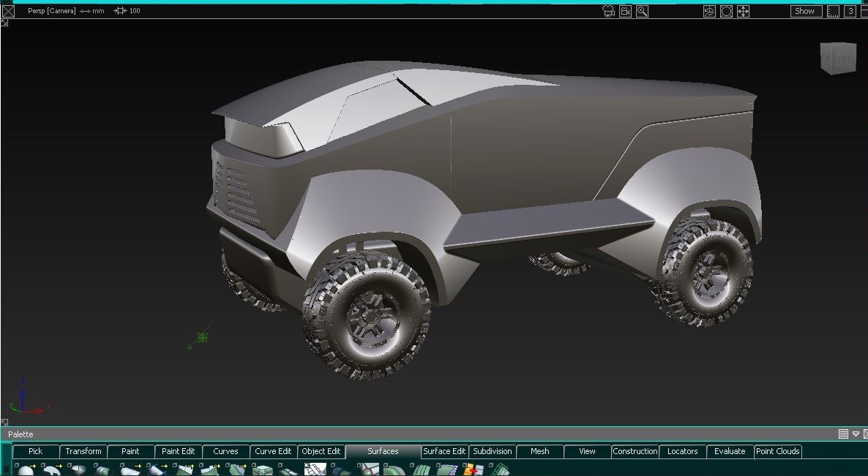This screenshot has height=476, width=868.
Task: Switch to the Mesh palette tab
Action: (x=539, y=451)
